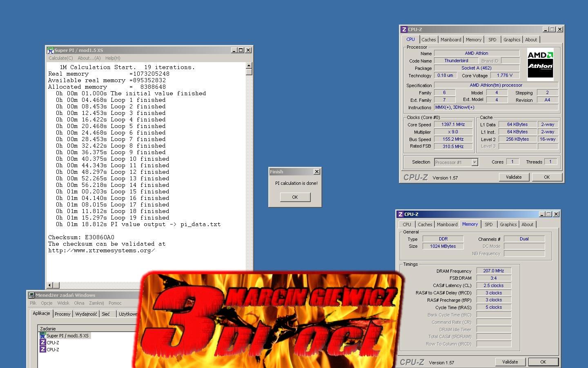Screen dimensions: 588x368
Task: Open the Okna menu in Task Manager
Action: (79, 303)
